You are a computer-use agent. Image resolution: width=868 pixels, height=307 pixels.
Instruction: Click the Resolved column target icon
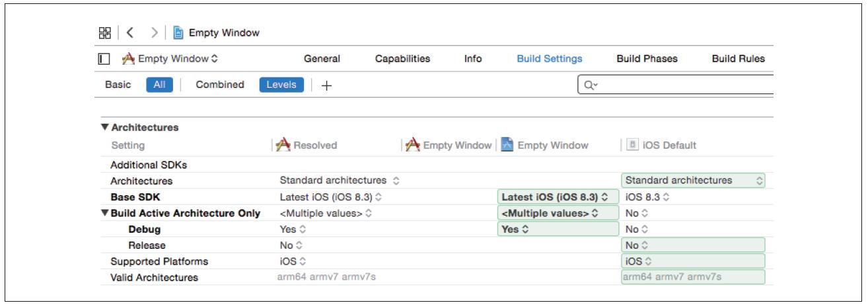coord(283,145)
